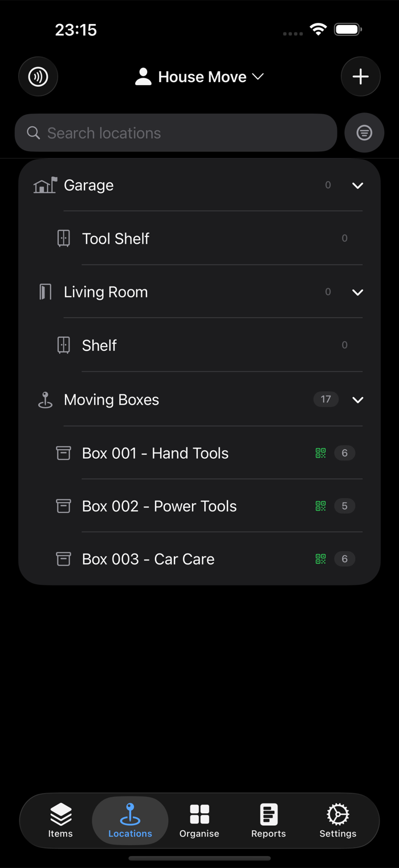This screenshot has height=868, width=399.
Task: Tap the Moving Boxes pin icon
Action: (45, 400)
